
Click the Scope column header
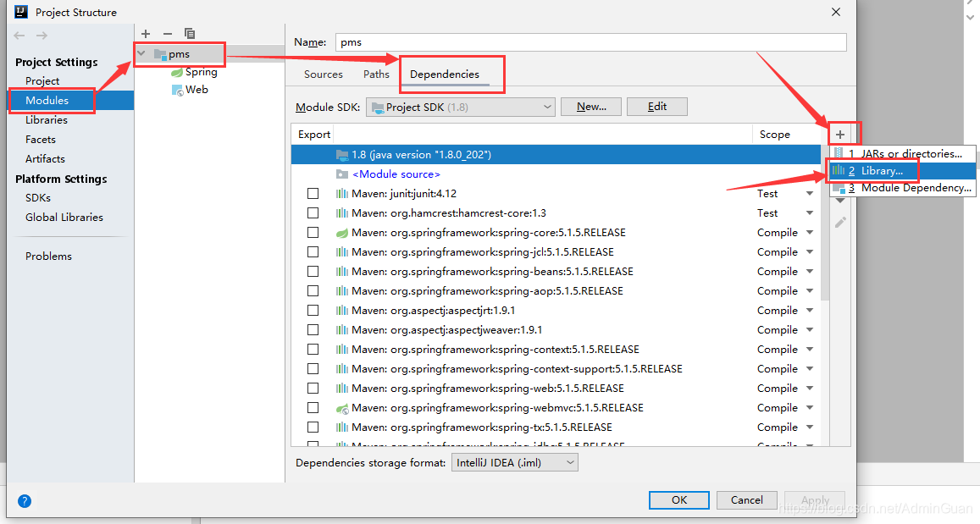point(774,135)
